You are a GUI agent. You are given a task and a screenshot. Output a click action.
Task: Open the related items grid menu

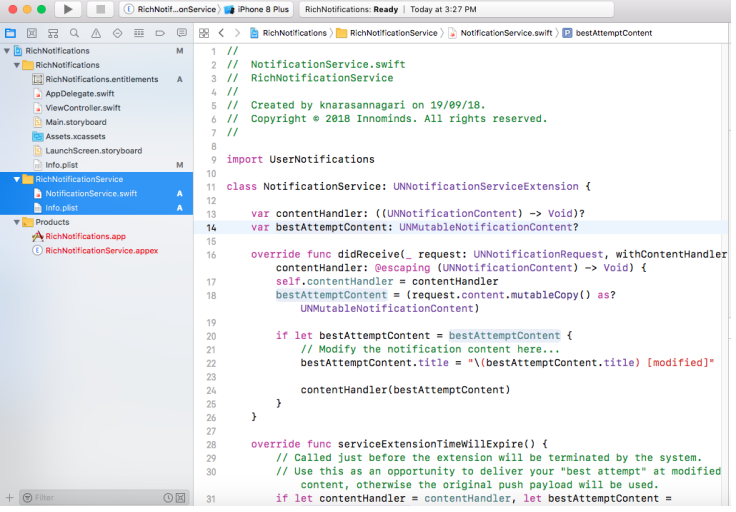click(x=204, y=33)
